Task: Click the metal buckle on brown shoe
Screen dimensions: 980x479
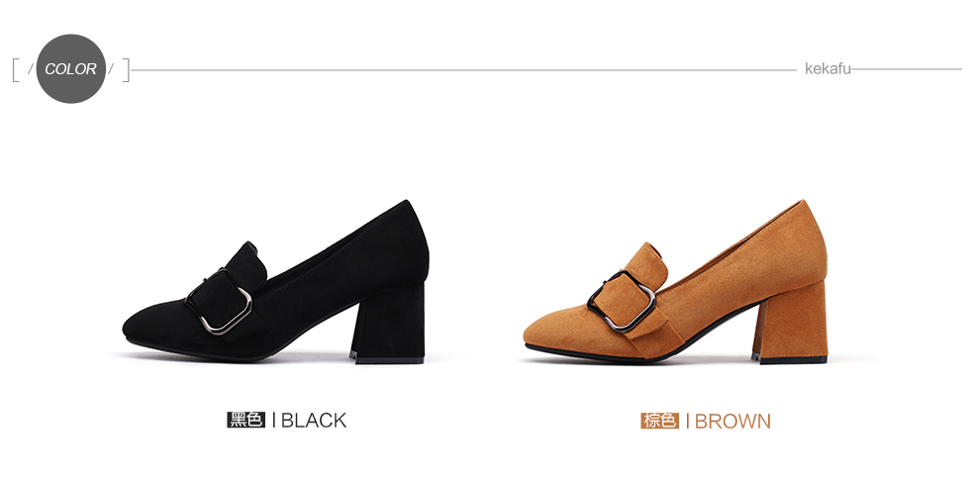Action: click(622, 301)
